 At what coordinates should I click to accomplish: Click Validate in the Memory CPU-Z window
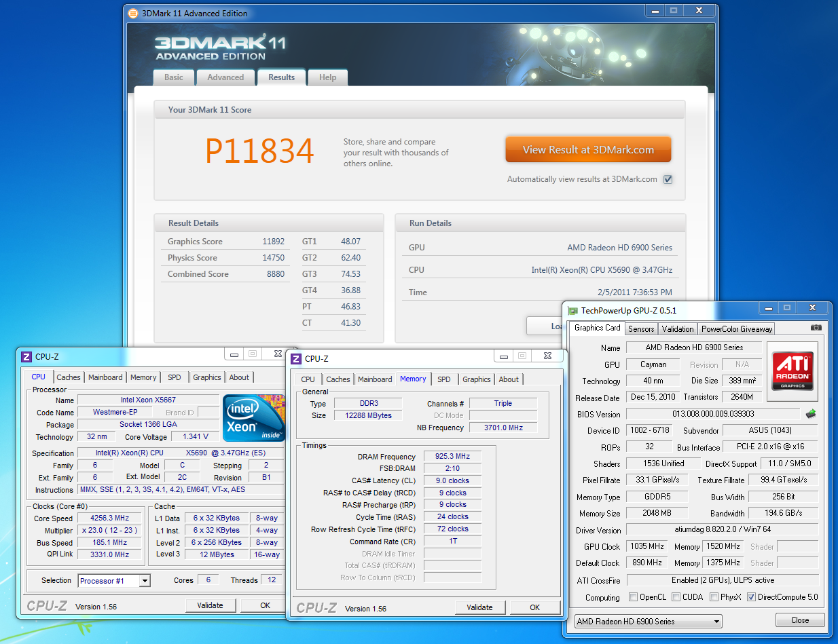(x=480, y=607)
